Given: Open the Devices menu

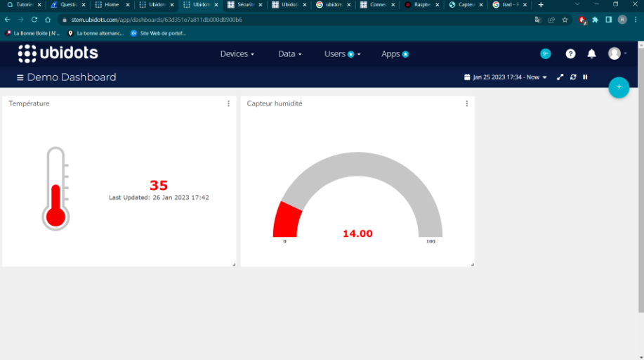Looking at the screenshot, I should [237, 54].
